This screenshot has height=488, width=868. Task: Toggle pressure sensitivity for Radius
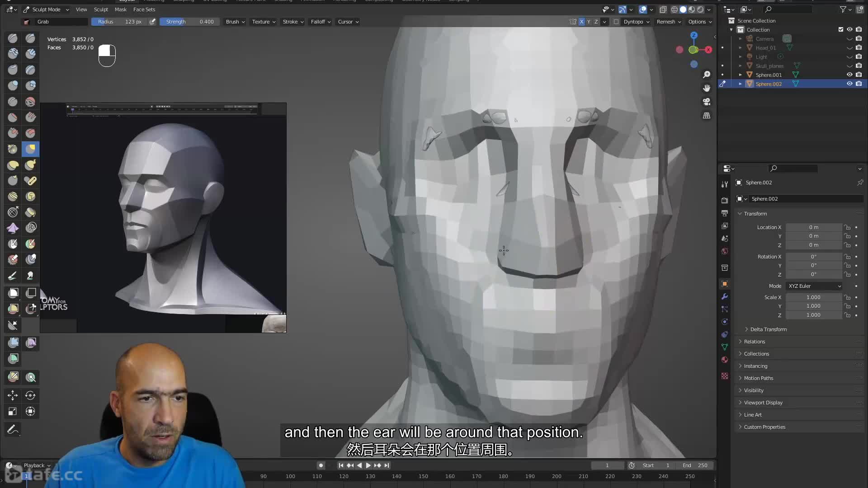click(x=152, y=22)
